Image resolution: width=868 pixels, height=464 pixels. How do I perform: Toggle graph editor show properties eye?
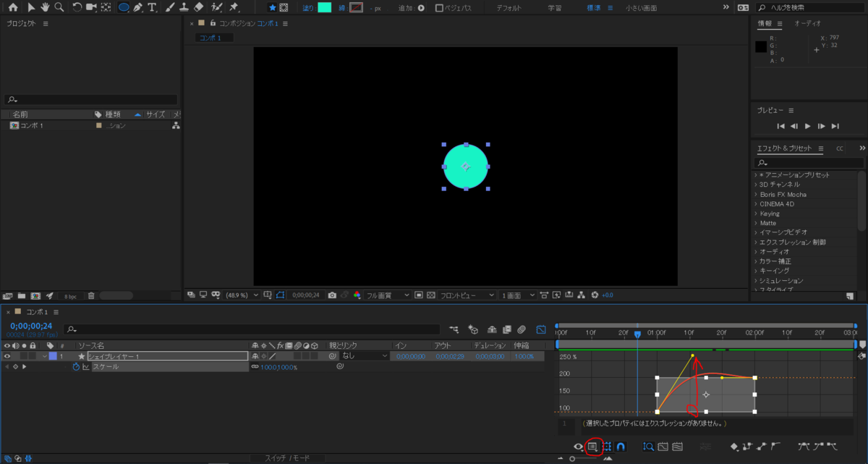578,447
